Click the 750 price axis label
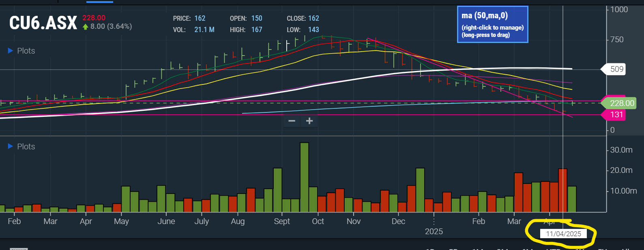 click(x=617, y=39)
